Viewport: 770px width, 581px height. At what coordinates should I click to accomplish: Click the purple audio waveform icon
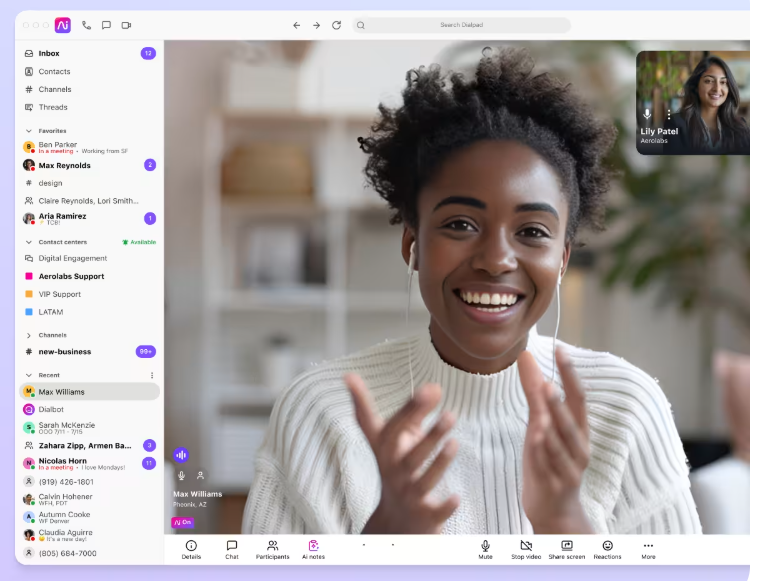181,455
